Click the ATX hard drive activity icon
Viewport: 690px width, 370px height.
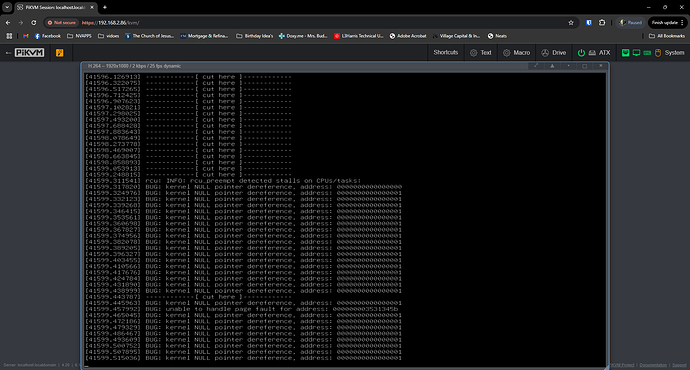click(592, 53)
